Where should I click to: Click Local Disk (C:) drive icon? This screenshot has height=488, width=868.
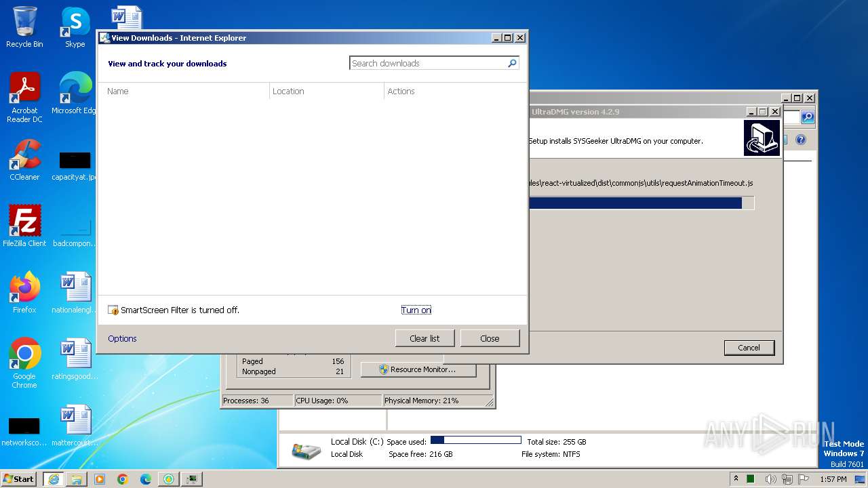pos(307,450)
